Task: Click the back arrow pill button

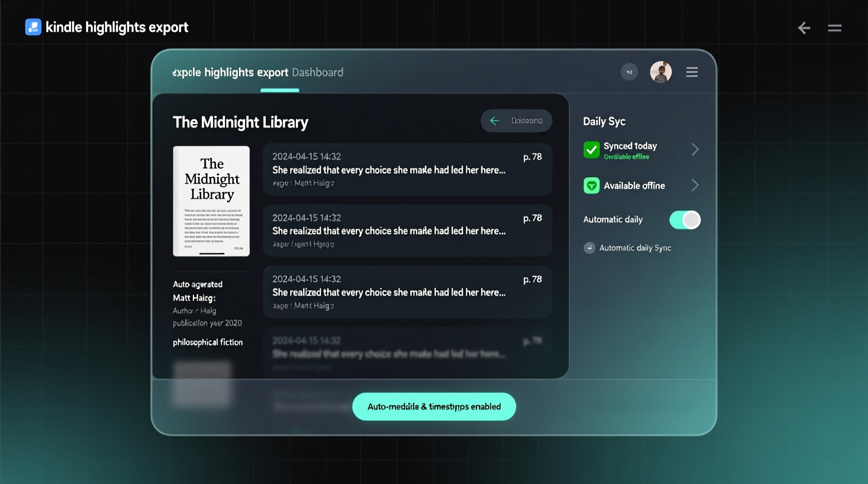Action: click(516, 120)
